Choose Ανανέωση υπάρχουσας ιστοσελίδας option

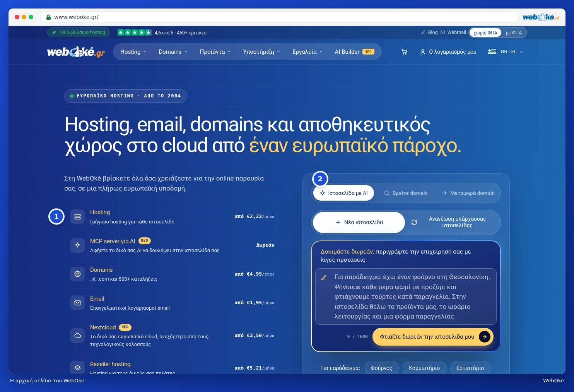[x=452, y=222]
